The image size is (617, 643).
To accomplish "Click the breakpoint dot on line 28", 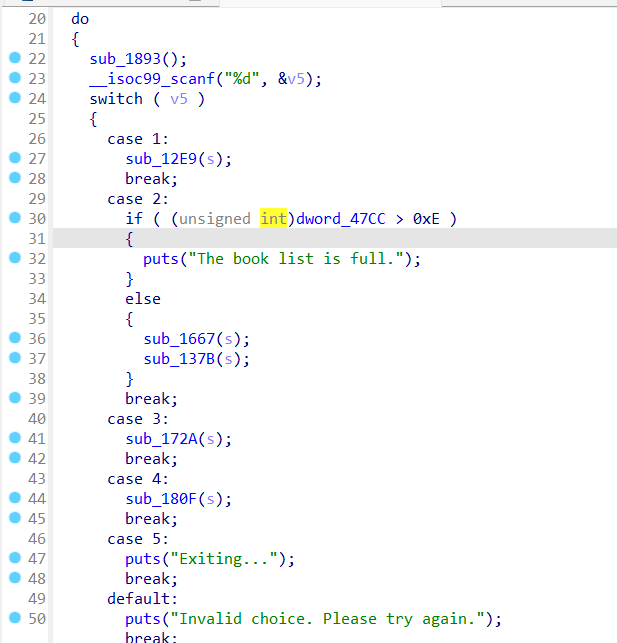I will click(x=15, y=178).
